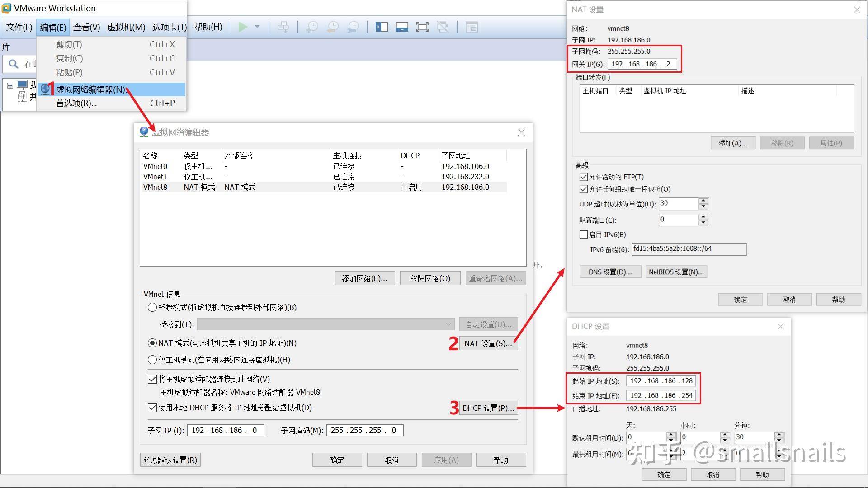This screenshot has height=488, width=868.
Task: Click the 结束 IP 地址(E) field
Action: pos(661,395)
